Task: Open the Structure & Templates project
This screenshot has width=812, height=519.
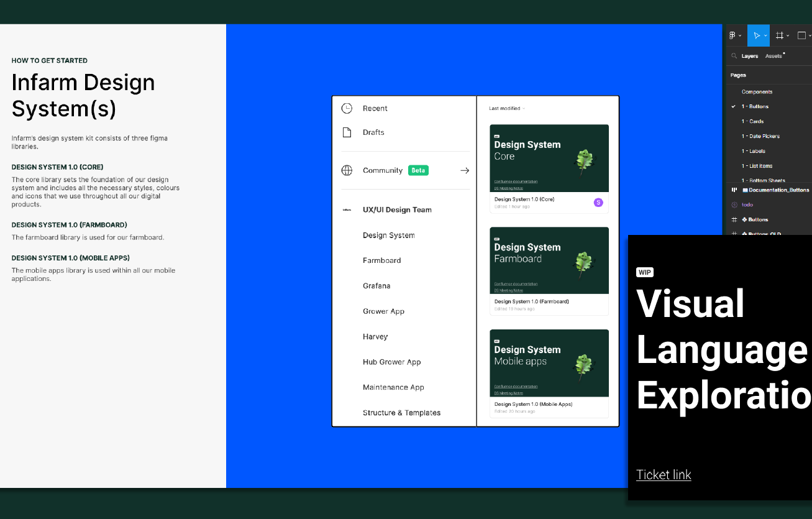Action: 401,413
